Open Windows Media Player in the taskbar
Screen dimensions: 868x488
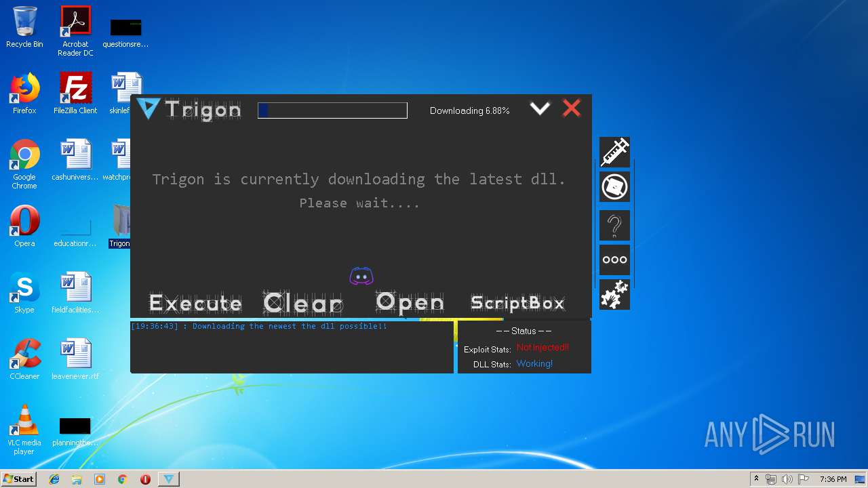pos(100,479)
